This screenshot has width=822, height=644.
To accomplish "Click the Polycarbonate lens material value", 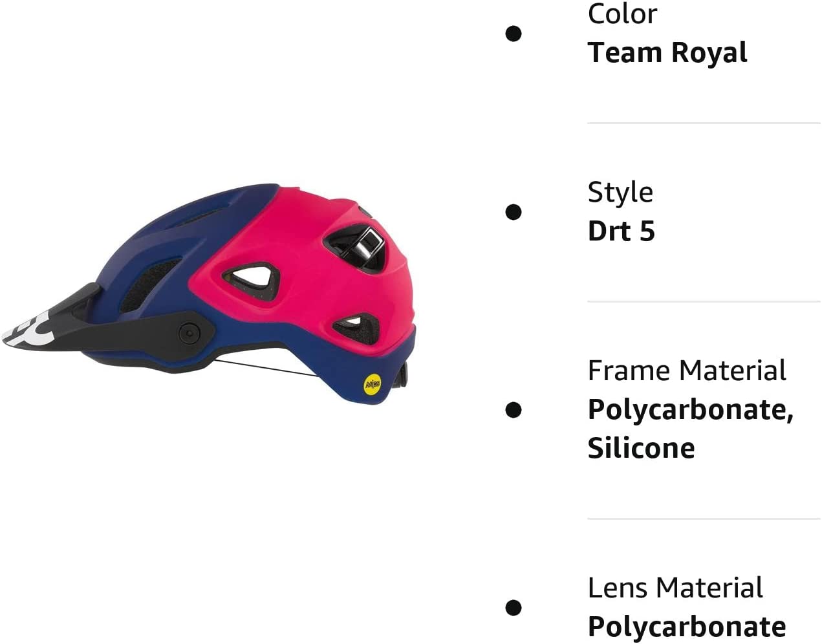I will tap(687, 627).
